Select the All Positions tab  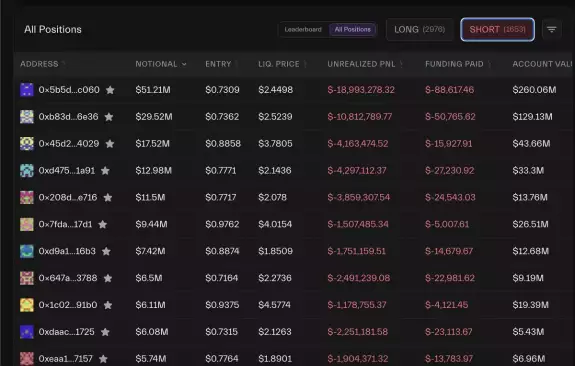point(352,29)
